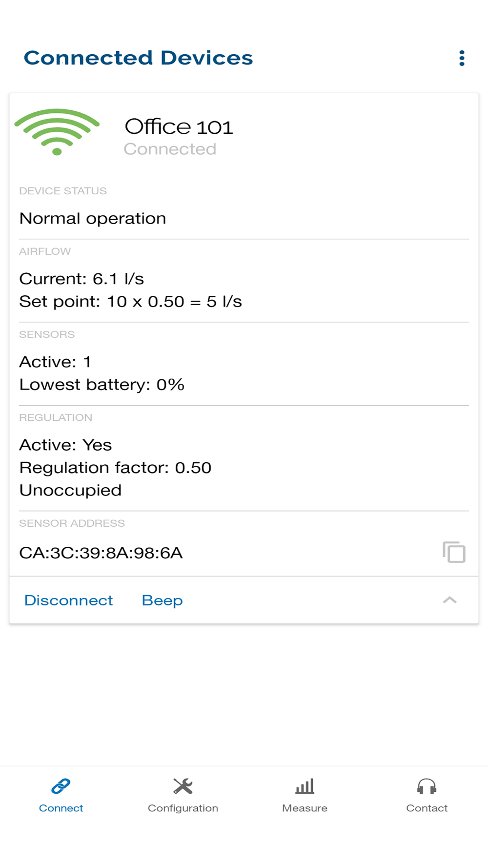Switch to the Configuration tab
Image resolution: width=488 pixels, height=868 pixels.
(x=183, y=808)
